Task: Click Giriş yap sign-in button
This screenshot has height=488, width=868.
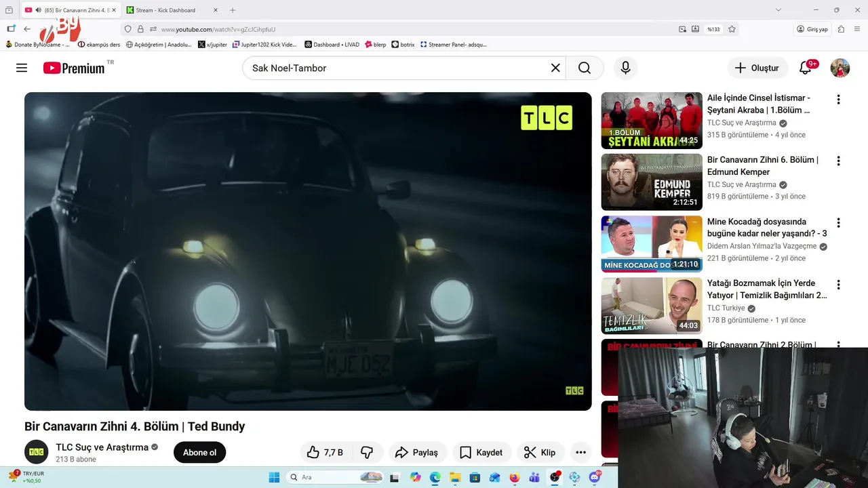Action: point(812,29)
